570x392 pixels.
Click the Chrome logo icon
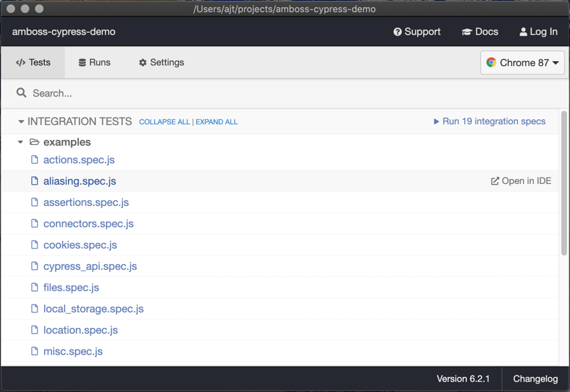coord(491,62)
